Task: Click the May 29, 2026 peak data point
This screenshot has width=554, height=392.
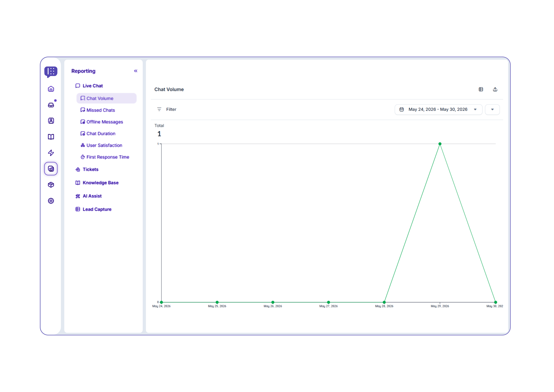Action: [x=440, y=144]
